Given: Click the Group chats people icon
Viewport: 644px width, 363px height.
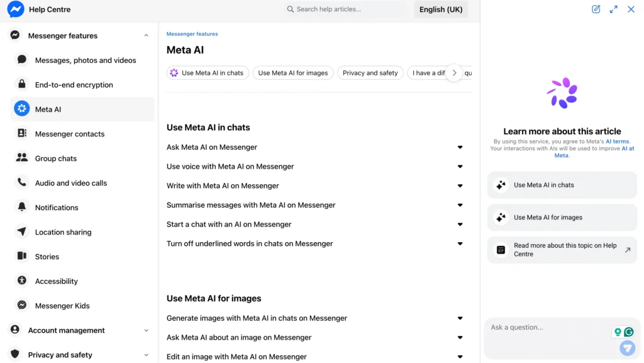Looking at the screenshot, I should click(22, 158).
